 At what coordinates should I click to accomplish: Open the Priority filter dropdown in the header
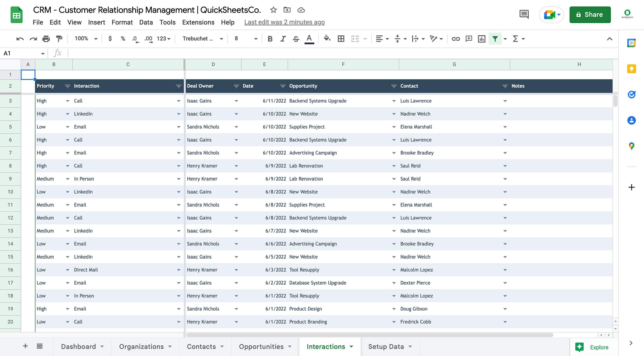[67, 86]
